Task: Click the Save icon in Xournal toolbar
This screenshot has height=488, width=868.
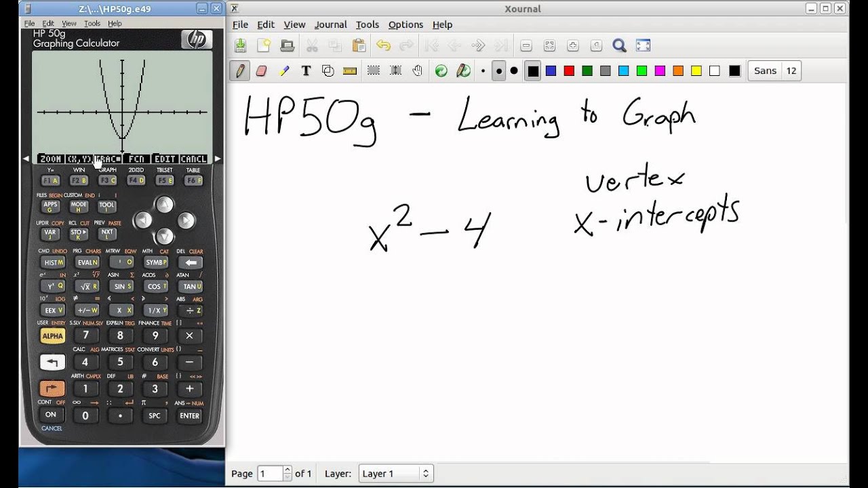Action: [x=241, y=45]
